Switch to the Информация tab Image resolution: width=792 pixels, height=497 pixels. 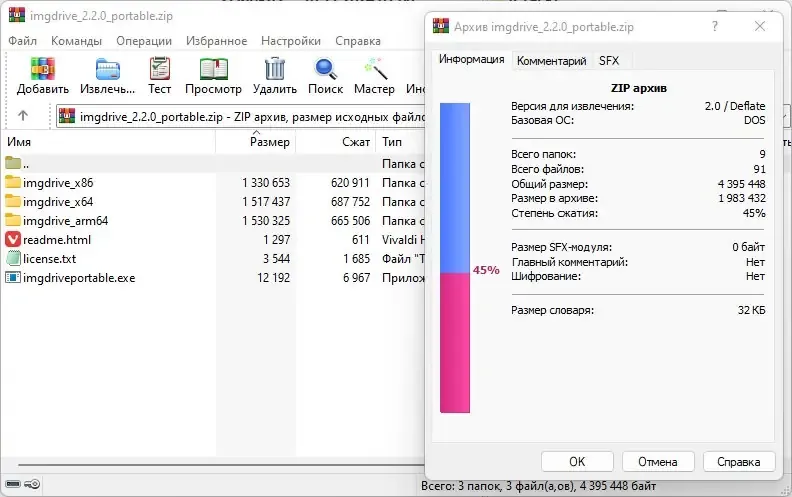click(x=471, y=60)
